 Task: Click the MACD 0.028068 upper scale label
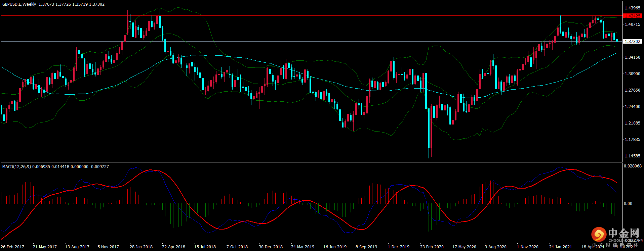pyautogui.click(x=633, y=166)
